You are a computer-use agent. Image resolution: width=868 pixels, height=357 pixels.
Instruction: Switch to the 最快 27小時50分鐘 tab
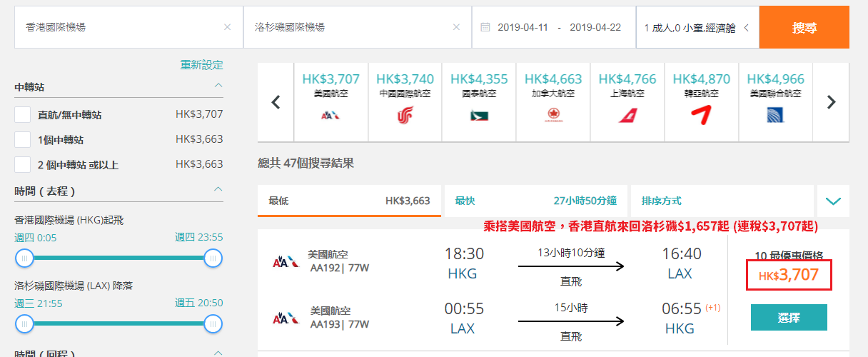536,201
